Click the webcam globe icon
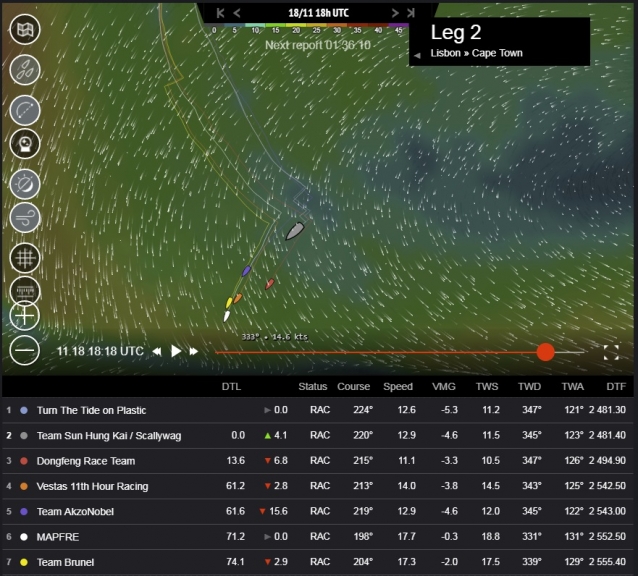 click(x=25, y=144)
